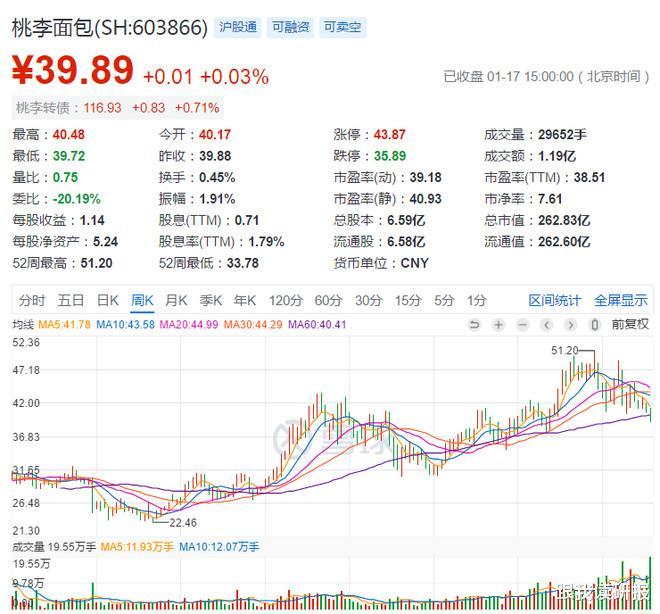
Task: Switch to the 五日 chart tab
Action: [71, 300]
